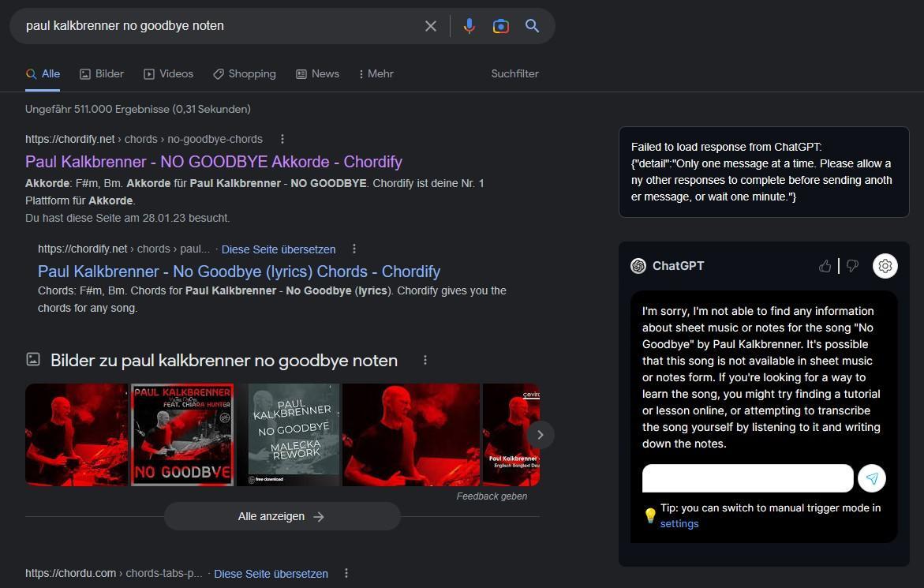The image size is (924, 588).
Task: Open Paul Kalkbrenner NO GOODBYE Akkorde result
Action: pos(214,162)
